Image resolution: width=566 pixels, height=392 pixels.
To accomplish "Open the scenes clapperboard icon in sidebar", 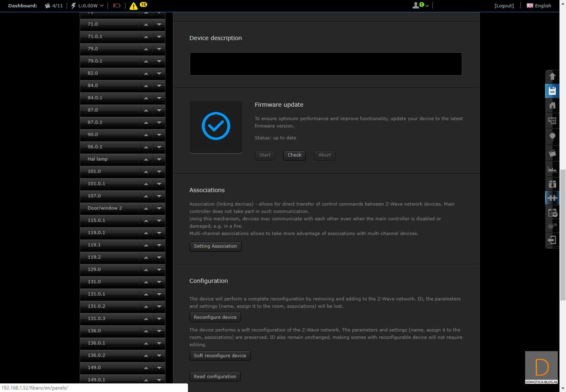I will tap(552, 153).
